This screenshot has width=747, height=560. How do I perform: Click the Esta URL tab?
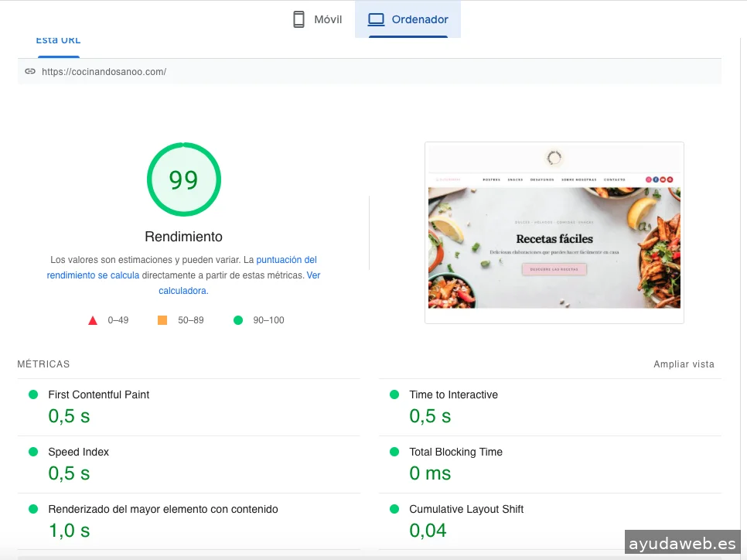[x=58, y=41]
